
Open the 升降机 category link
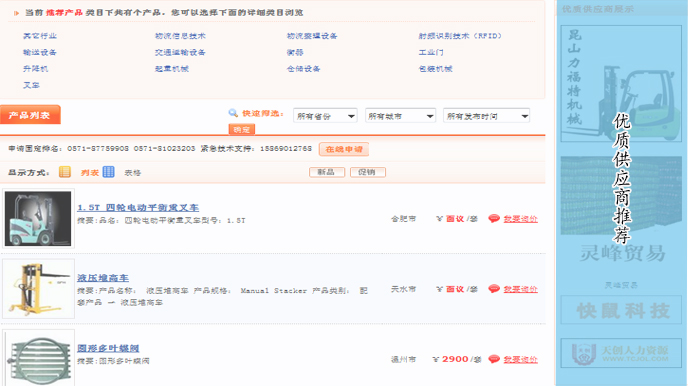[x=36, y=69]
